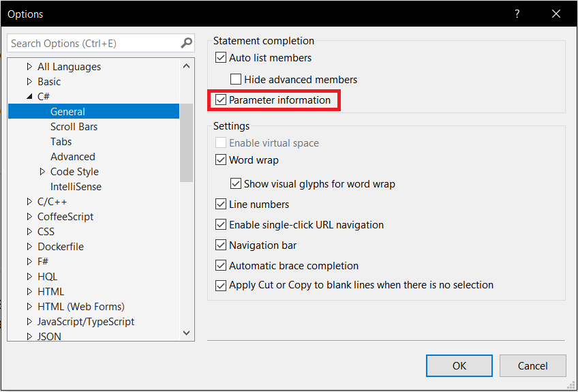Select the IntelliSense page under C#
This screenshot has width=578, height=392.
pos(76,187)
